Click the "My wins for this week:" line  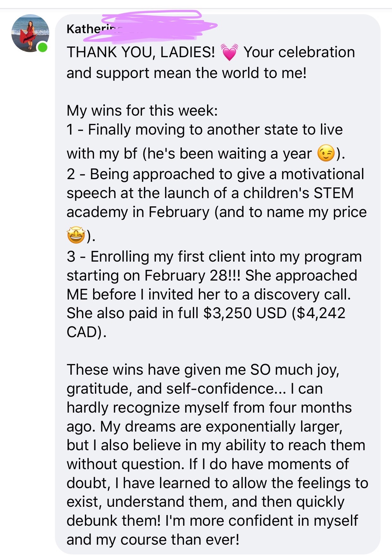tap(142, 111)
